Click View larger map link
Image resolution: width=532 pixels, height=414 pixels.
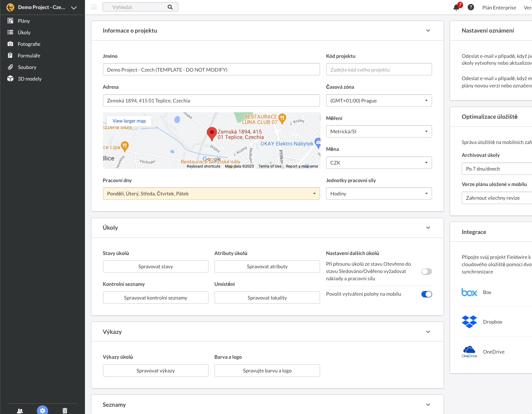129,121
